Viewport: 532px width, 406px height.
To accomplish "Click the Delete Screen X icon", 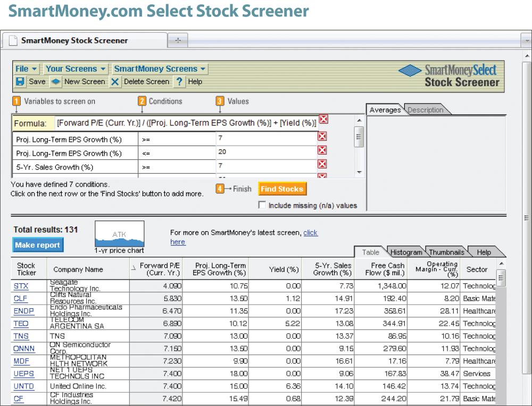I will click(x=115, y=82).
